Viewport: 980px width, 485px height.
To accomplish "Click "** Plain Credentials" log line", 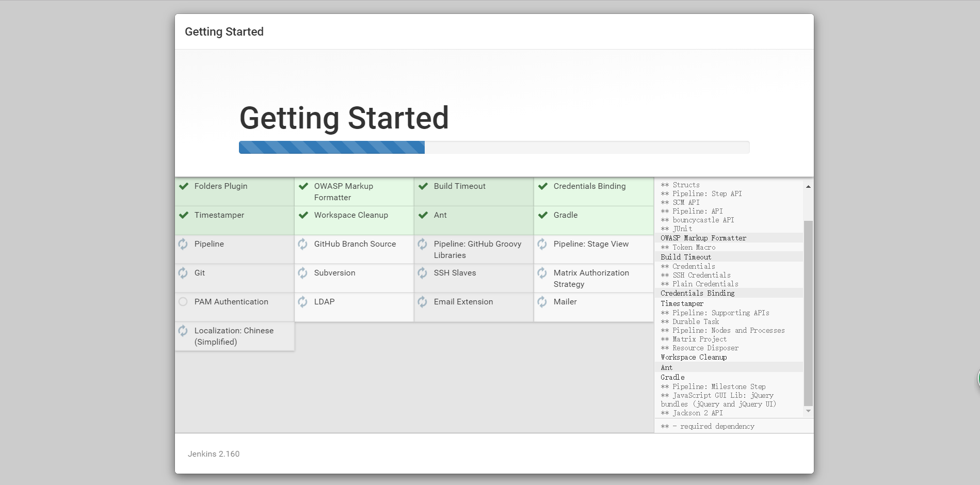I will pos(699,284).
